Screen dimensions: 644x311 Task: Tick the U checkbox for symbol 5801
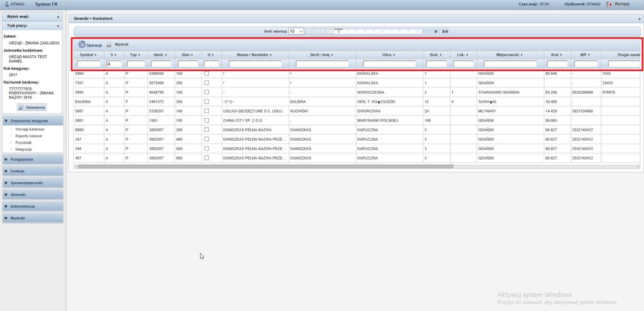(206, 120)
